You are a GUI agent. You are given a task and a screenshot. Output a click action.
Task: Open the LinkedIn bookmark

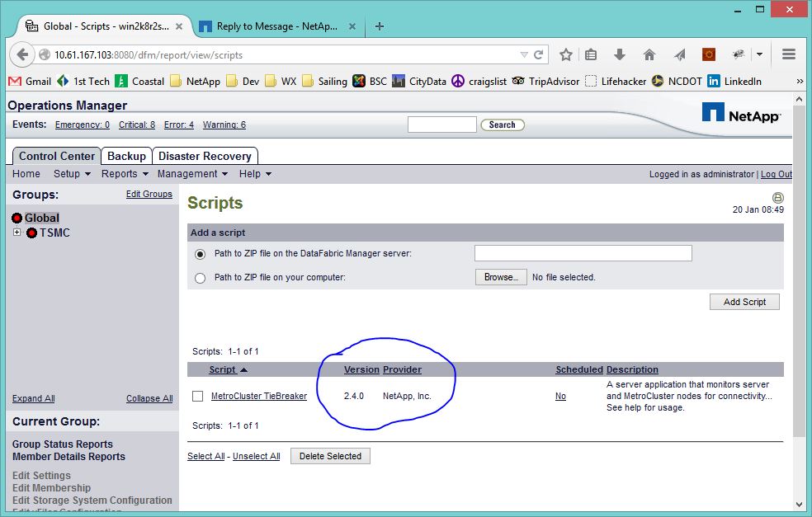click(x=734, y=82)
